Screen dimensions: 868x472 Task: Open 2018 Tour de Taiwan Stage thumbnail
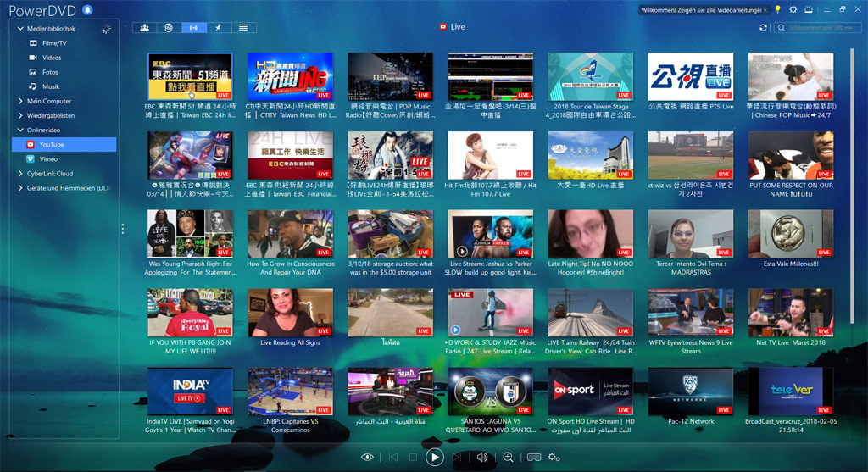click(590, 76)
